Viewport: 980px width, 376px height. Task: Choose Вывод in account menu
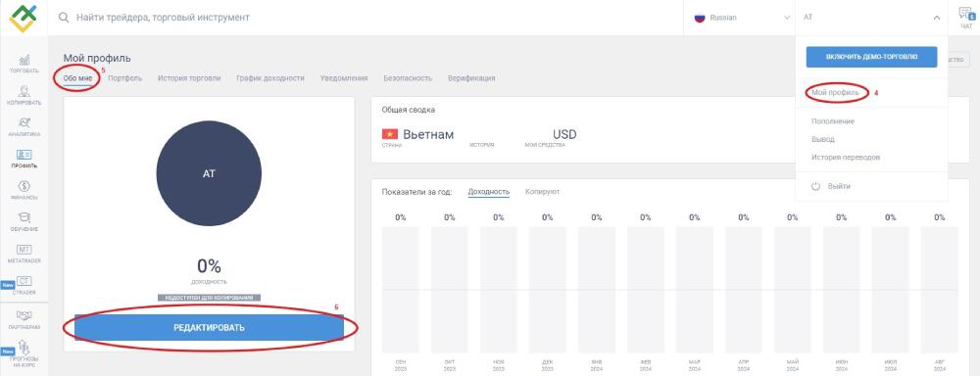pos(822,139)
